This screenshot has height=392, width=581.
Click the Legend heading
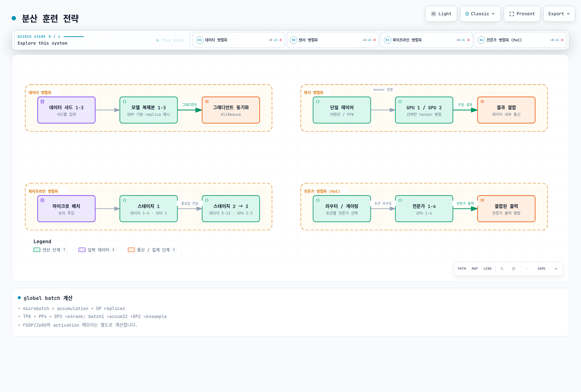coord(42,241)
